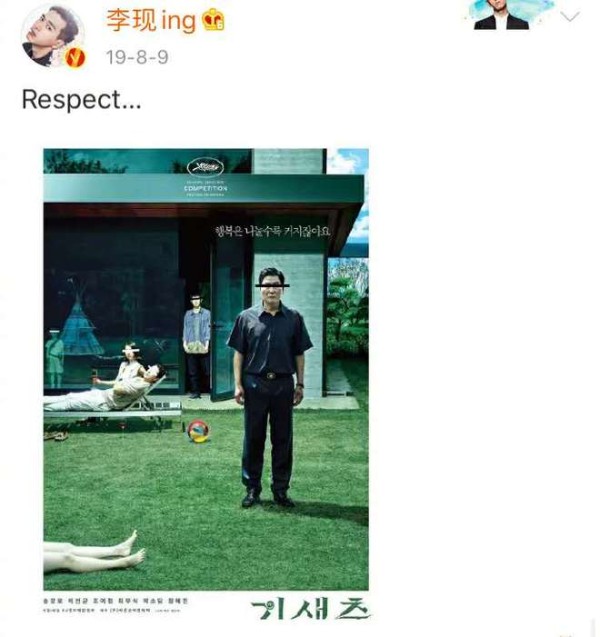Expand the post options chevron
Viewport: 600px width, 637px height.
coord(570,17)
